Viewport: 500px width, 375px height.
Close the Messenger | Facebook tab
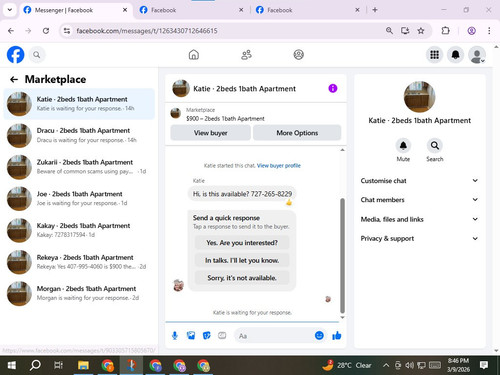point(125,10)
